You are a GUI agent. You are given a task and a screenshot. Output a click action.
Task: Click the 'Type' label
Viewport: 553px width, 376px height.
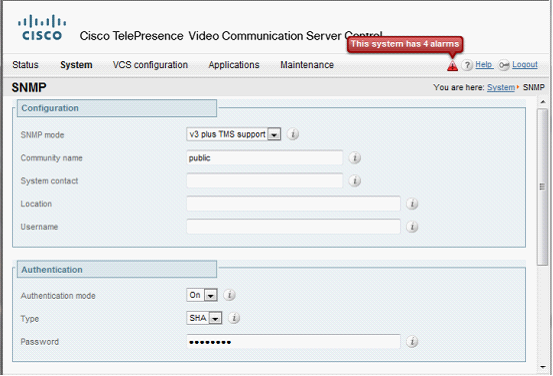30,319
